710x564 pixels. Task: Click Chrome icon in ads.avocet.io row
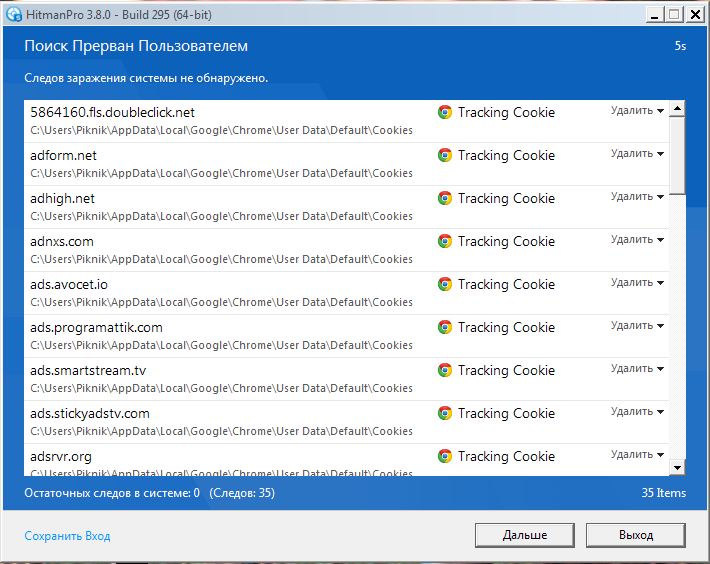tap(445, 284)
